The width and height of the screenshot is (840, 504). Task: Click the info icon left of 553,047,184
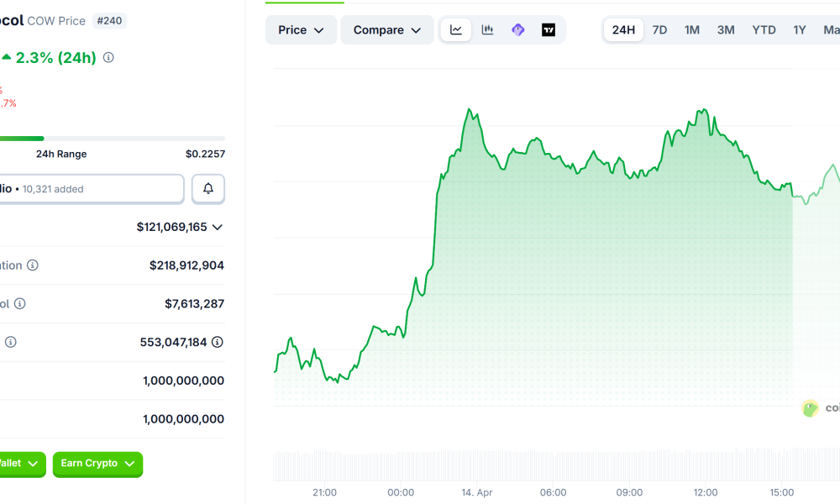pos(9,342)
